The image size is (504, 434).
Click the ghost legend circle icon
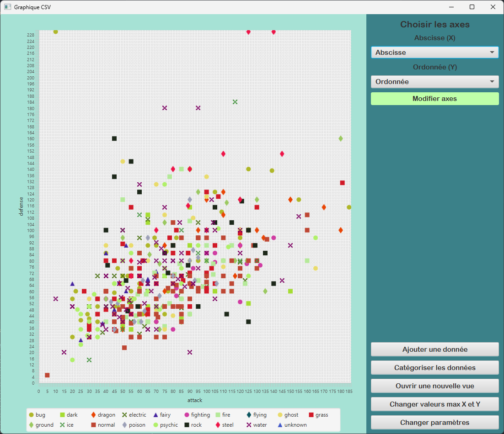[280, 415]
